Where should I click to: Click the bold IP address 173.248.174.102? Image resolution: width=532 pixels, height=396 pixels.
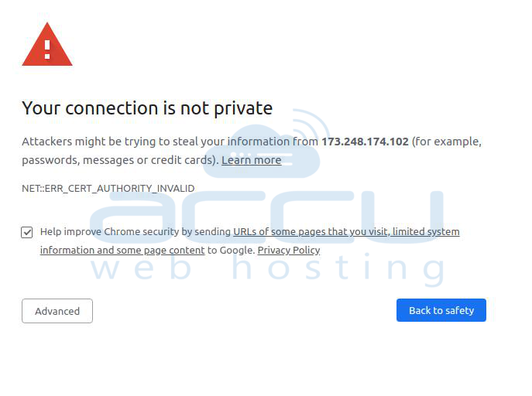(365, 142)
